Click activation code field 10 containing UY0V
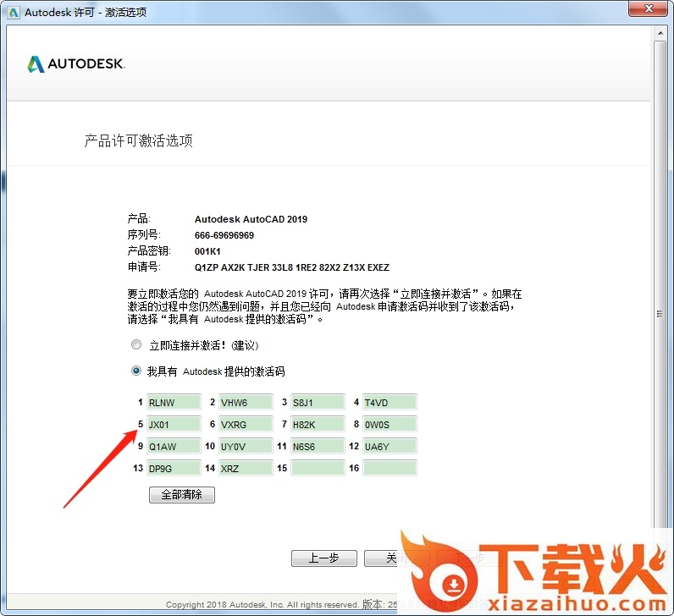Screen dimensions: 674x616 click(x=246, y=446)
